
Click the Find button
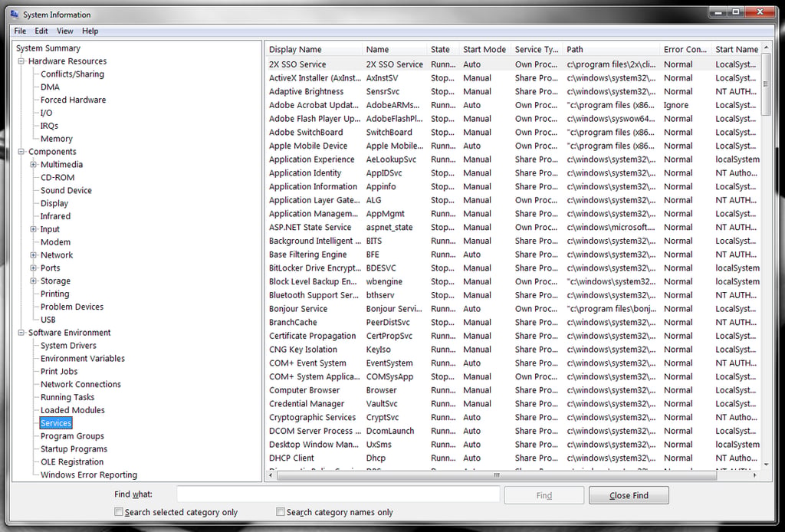pos(544,495)
